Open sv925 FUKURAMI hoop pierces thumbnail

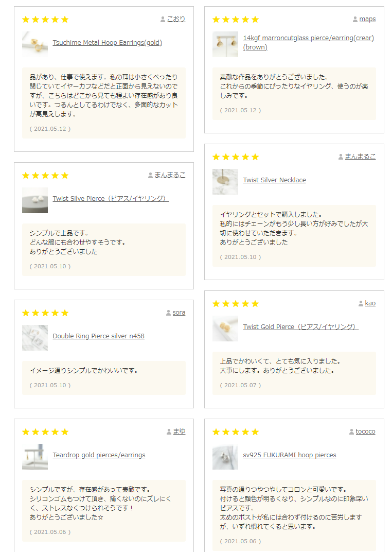pyautogui.click(x=225, y=457)
